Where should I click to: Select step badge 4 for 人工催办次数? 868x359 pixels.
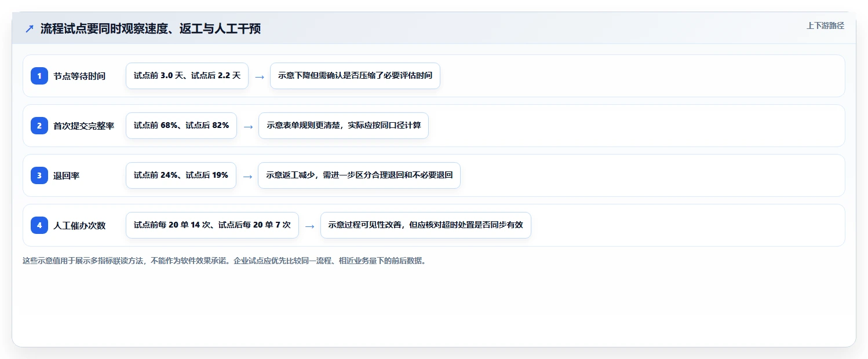39,225
